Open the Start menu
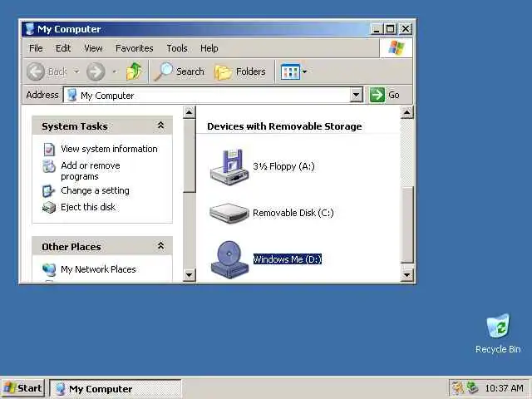Screen dimensions: 532x399 (x=22, y=388)
